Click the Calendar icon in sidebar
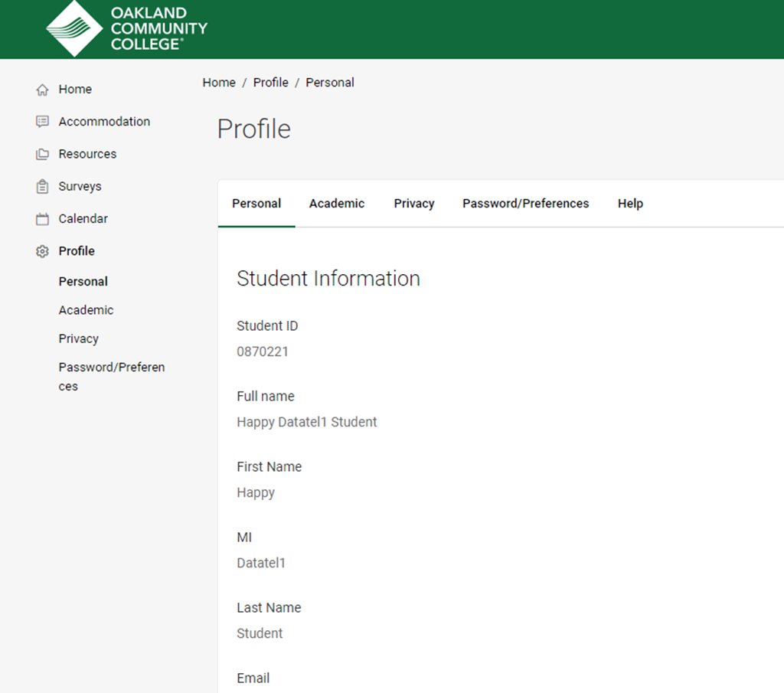The image size is (784, 693). pos(43,219)
